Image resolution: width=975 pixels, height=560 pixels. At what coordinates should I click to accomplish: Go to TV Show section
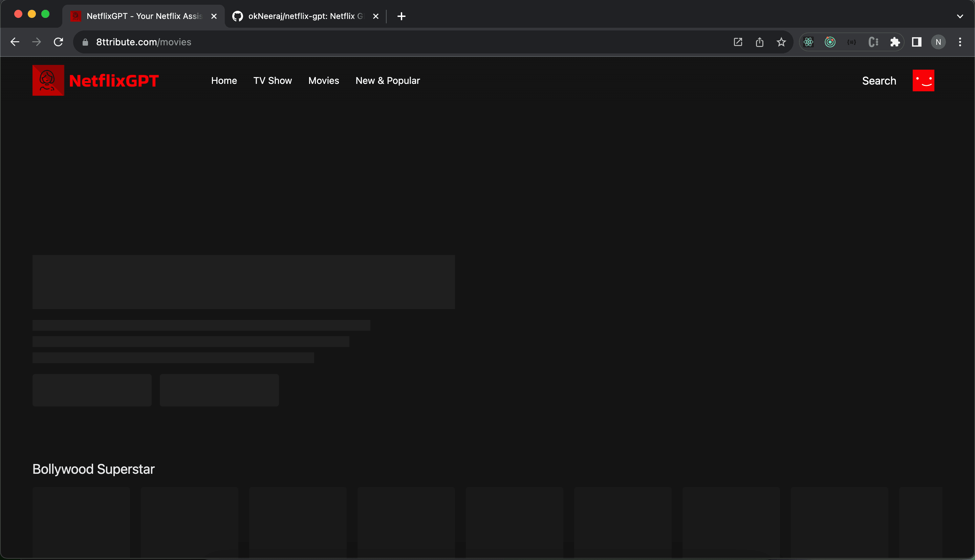pyautogui.click(x=272, y=80)
